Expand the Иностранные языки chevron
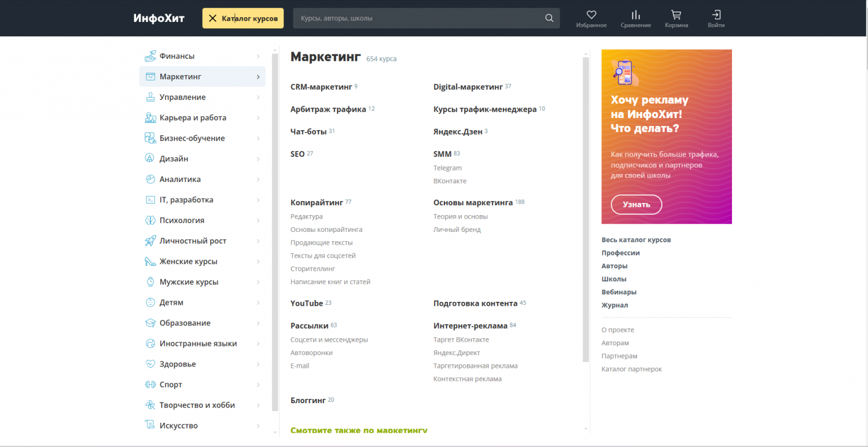Image resolution: width=868 pixels, height=447 pixels. coord(258,343)
